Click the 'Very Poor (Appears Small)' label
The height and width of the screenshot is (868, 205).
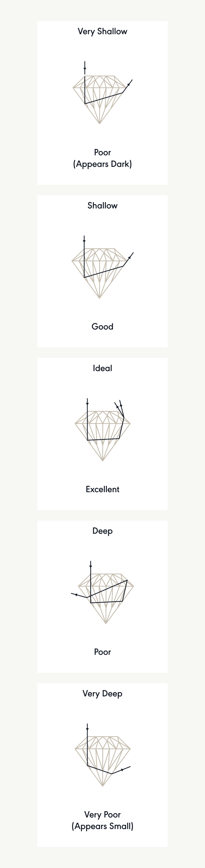[x=102, y=820]
